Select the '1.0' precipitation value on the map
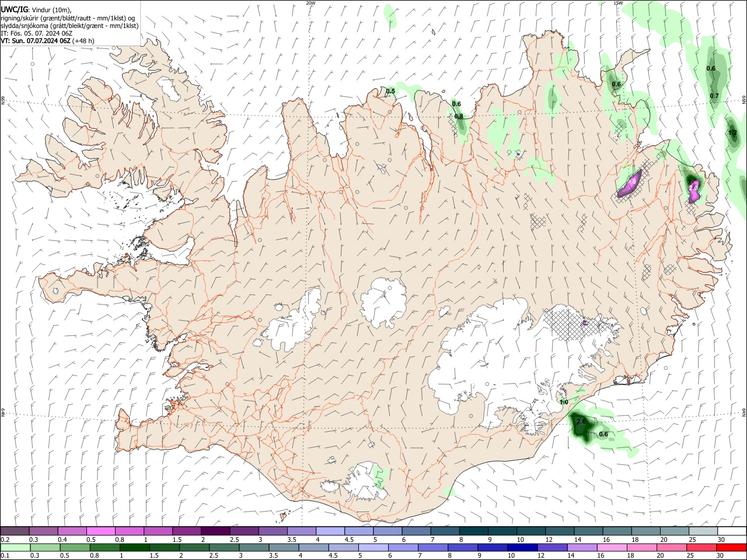747x560 pixels. tap(564, 402)
